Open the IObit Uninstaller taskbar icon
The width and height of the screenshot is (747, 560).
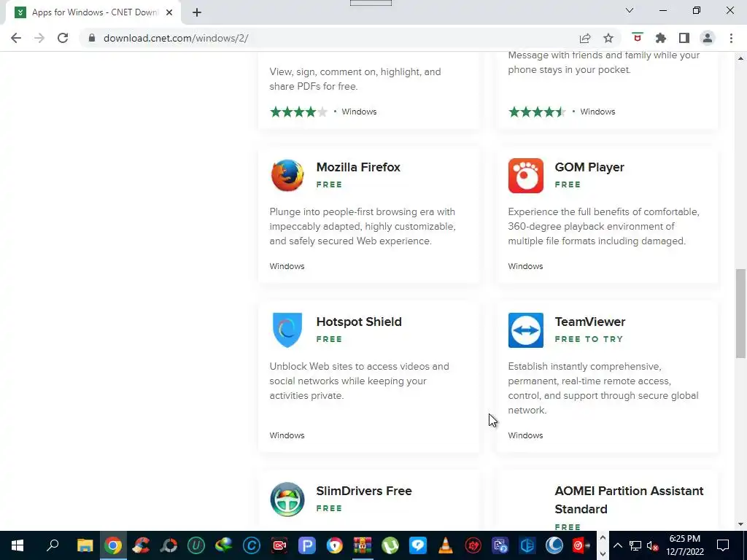coord(196,545)
